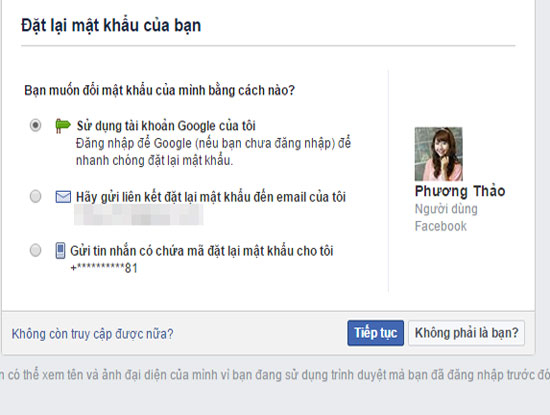This screenshot has width=550, height=415.
Task: Click the Phương Thảo name text
Action: (x=460, y=191)
